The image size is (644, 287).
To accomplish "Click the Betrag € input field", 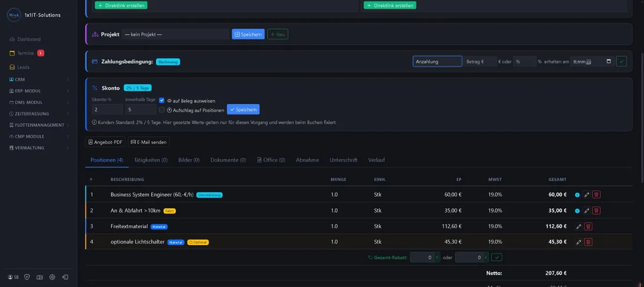I will coord(481,61).
